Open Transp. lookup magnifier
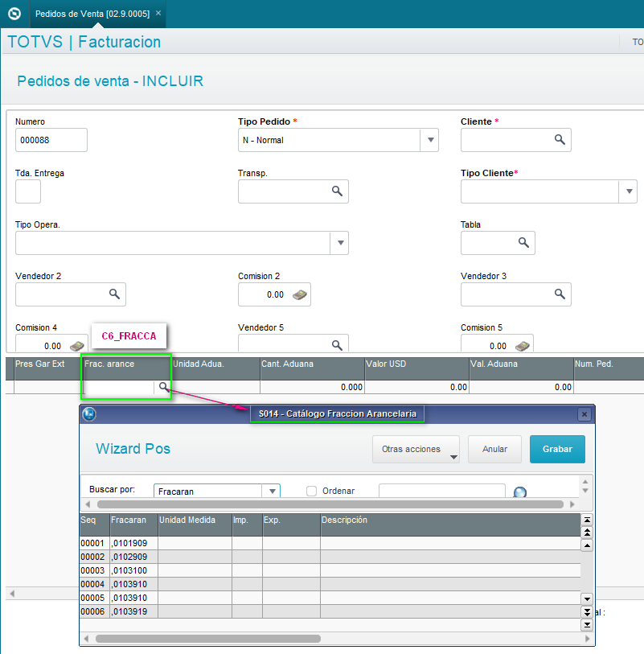 tap(337, 191)
